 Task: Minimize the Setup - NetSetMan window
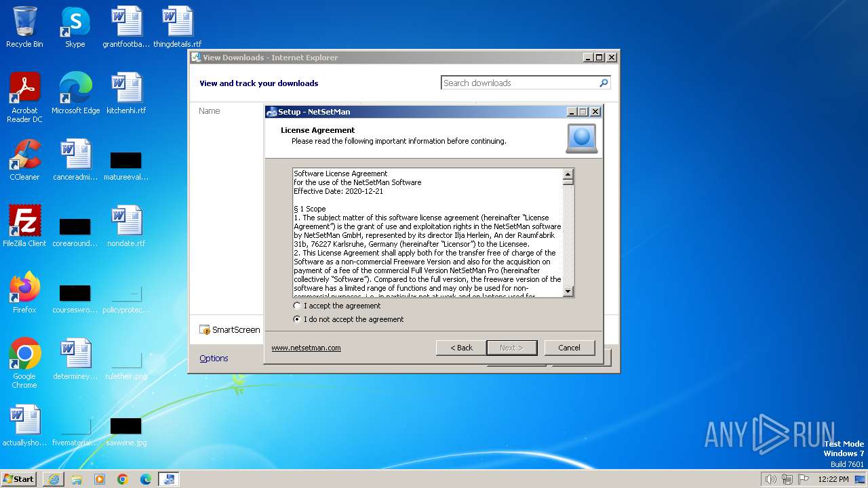tap(572, 112)
